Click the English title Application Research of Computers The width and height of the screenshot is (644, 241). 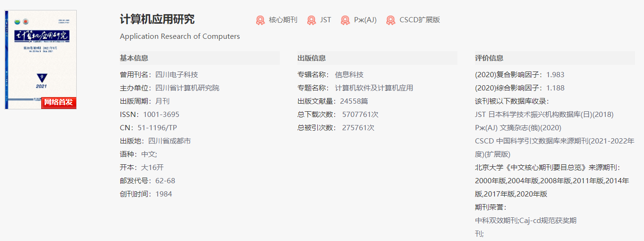180,36
